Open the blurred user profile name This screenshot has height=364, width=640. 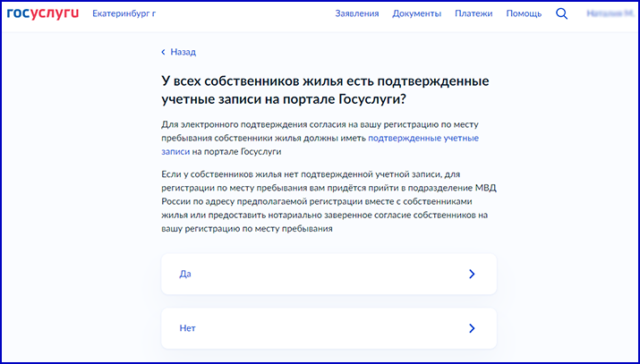(606, 14)
